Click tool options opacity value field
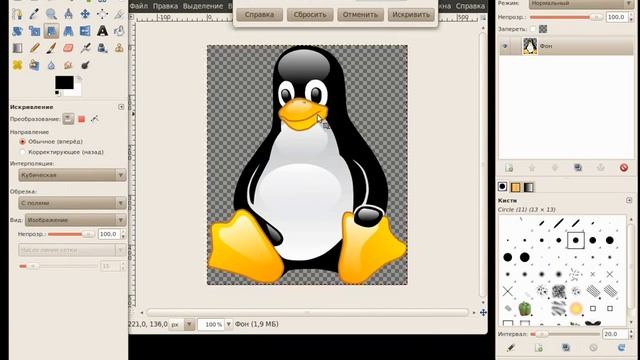640x360 pixels. coord(108,234)
